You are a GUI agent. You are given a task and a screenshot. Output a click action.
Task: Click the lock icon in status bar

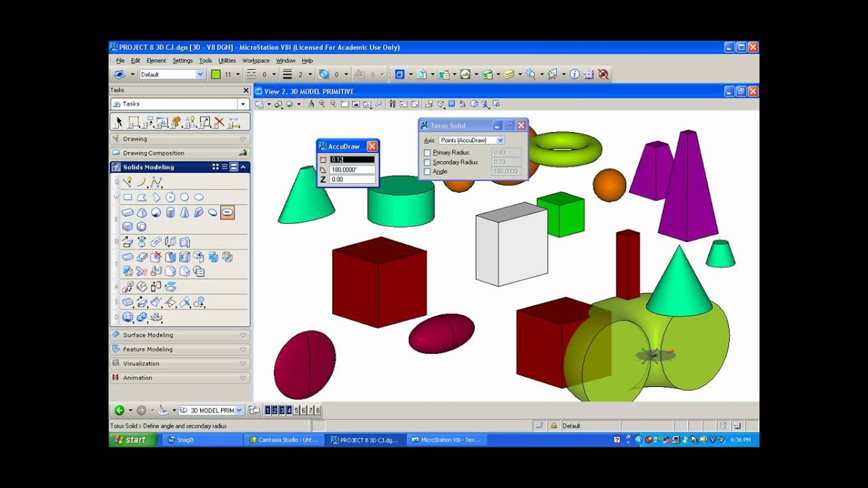(x=554, y=426)
